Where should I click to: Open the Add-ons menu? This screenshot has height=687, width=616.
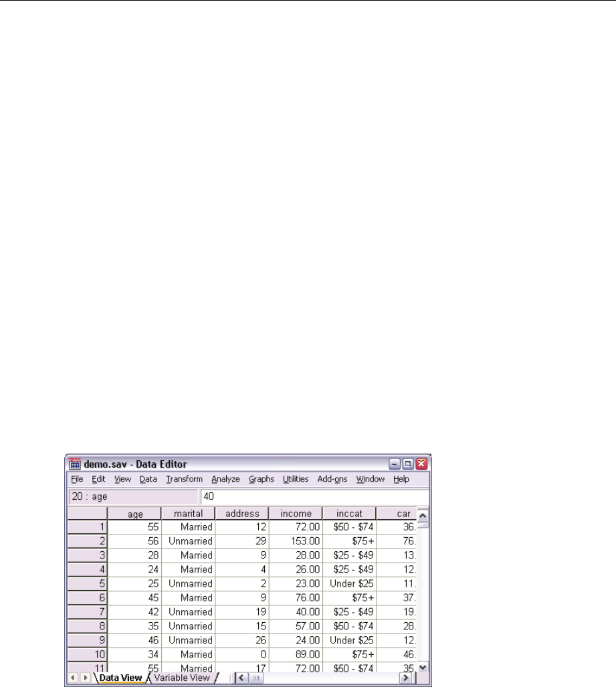[x=332, y=479]
